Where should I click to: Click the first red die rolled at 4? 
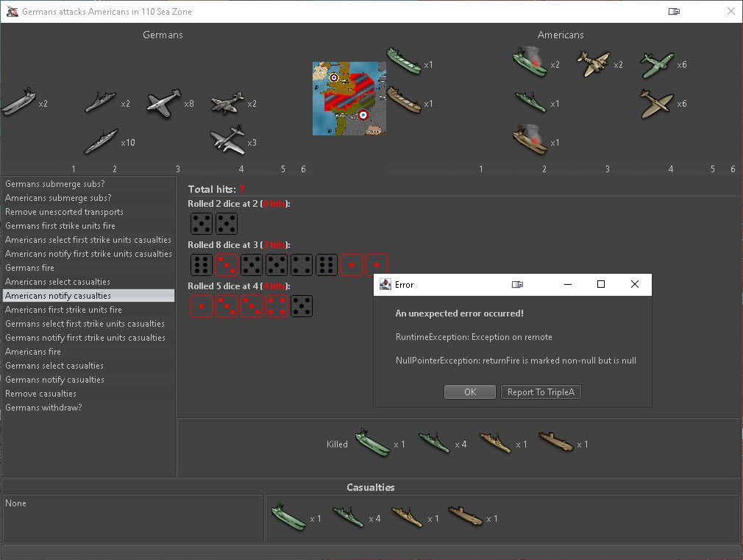click(x=201, y=306)
